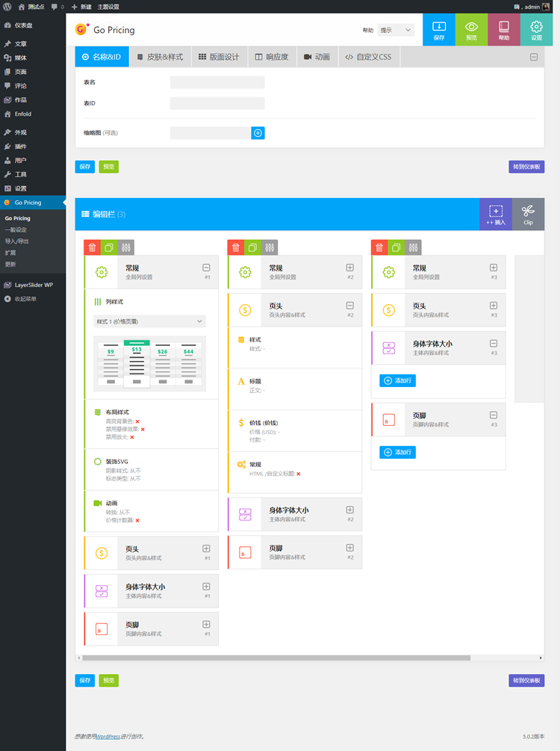Open the column style dropdown
The width and height of the screenshot is (560, 751).
[150, 321]
